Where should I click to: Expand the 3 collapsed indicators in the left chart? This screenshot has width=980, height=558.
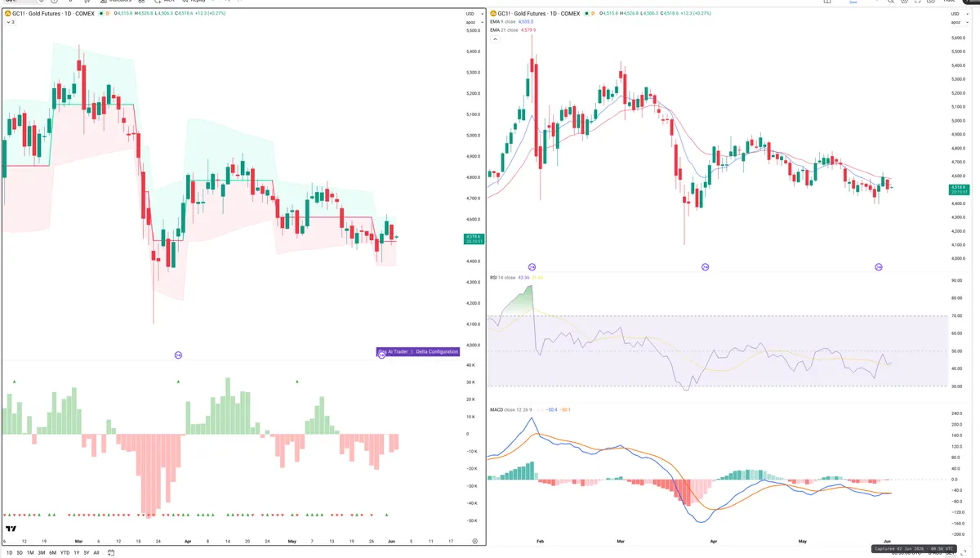click(x=10, y=22)
